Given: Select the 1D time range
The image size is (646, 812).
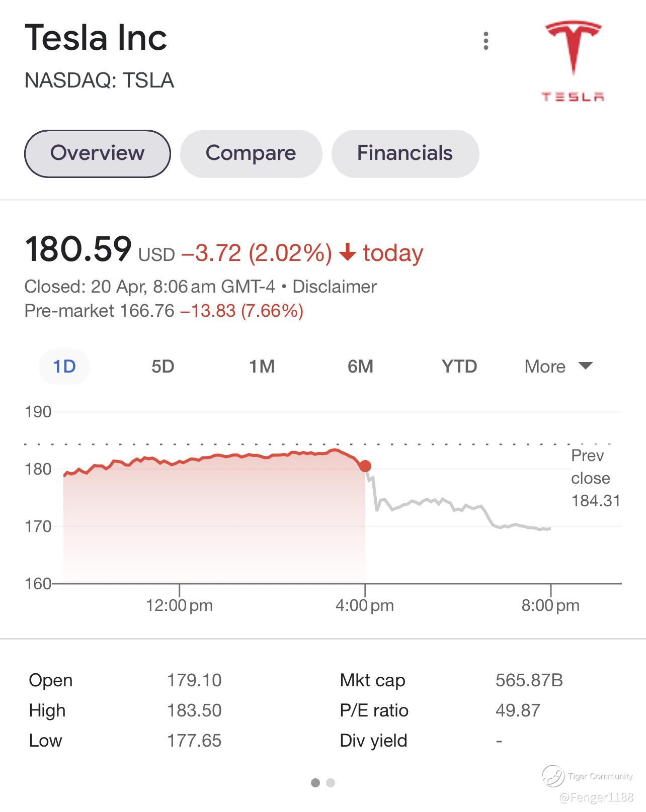Looking at the screenshot, I should point(64,366).
